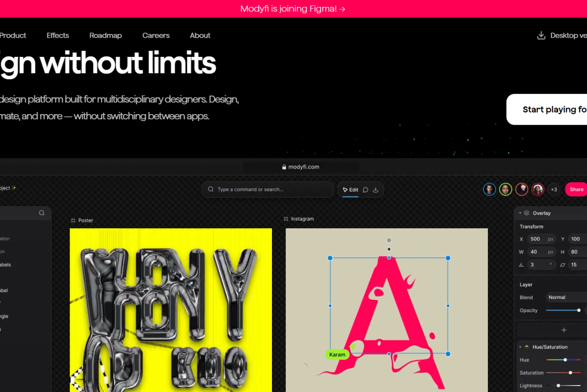Click the Hue/Saturation effect icon
The image size is (587, 392).
click(526, 347)
